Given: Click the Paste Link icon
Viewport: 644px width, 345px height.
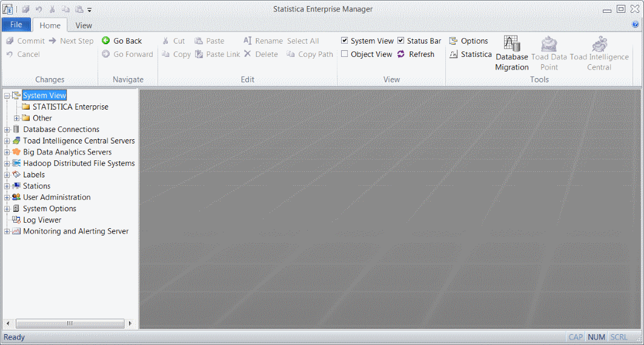Looking at the screenshot, I should [x=199, y=54].
